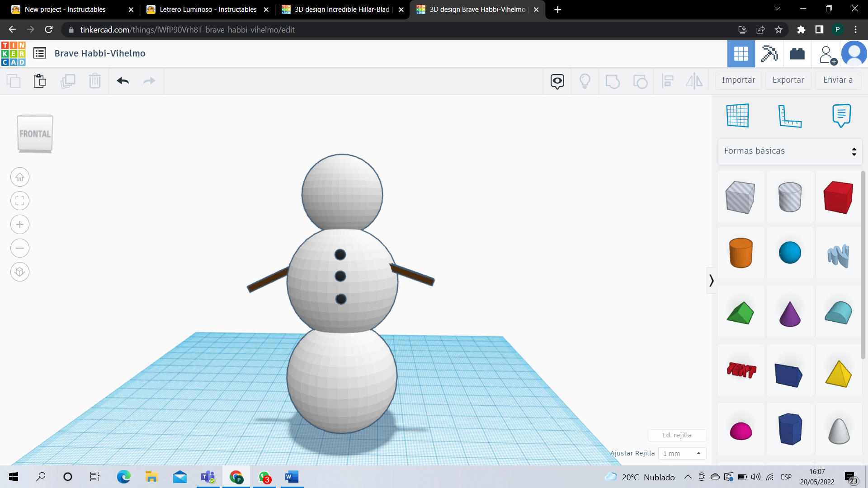
Task: Click the fit all in view icon
Action: tap(20, 201)
